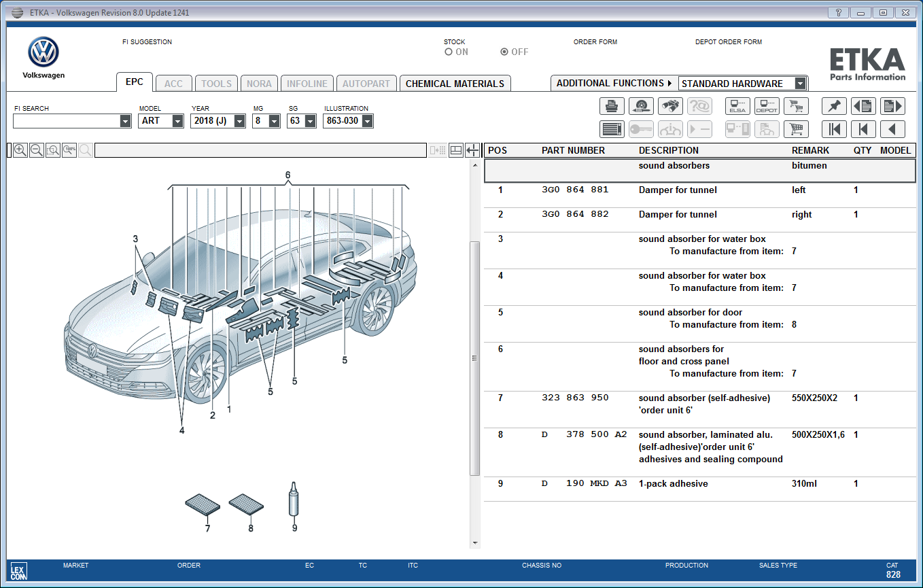Click the plain left arrow icon
Screen dimensions: 923x588
[892, 129]
